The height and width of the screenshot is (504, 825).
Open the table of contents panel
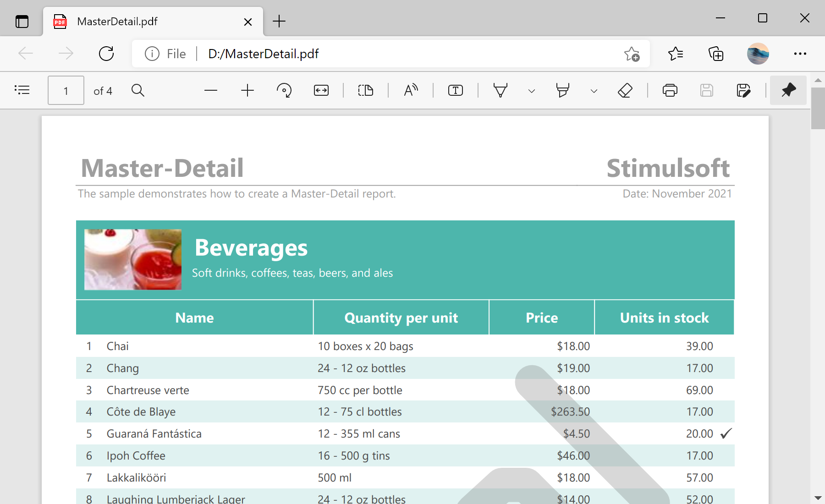[22, 90]
